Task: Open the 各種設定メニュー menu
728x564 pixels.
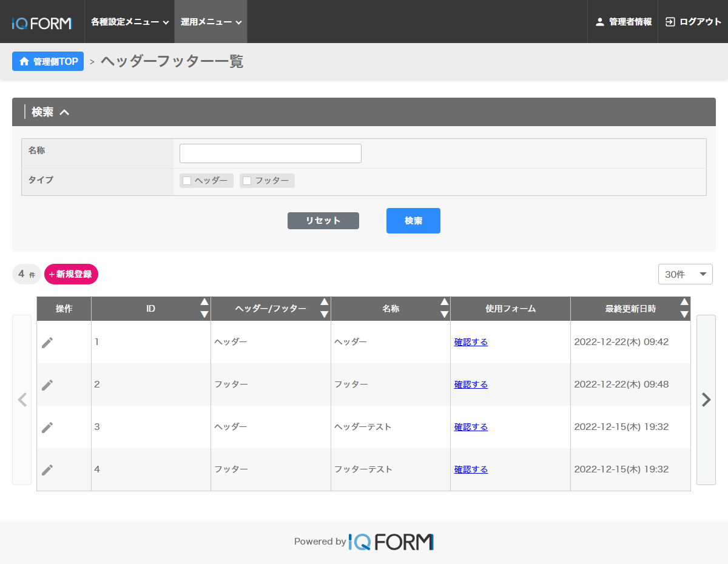Action: [129, 22]
